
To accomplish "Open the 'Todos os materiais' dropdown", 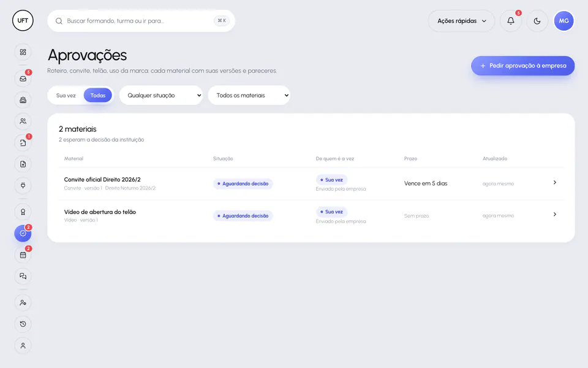I will click(x=249, y=96).
